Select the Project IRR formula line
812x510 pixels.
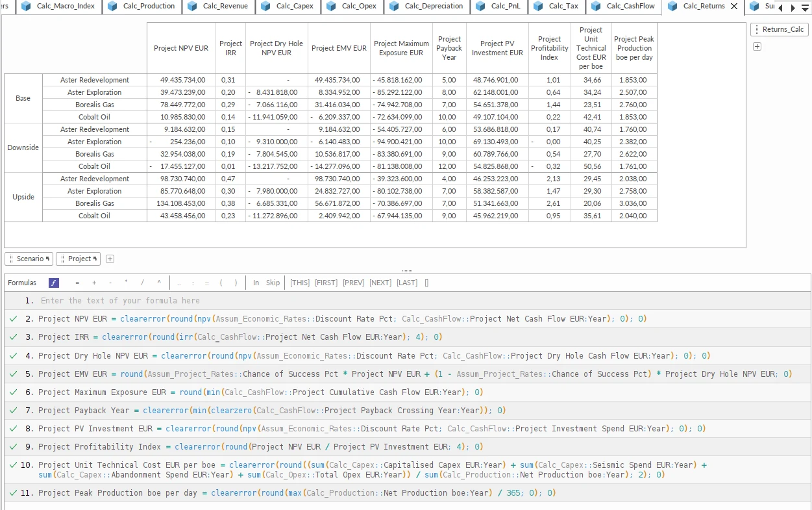click(x=407, y=337)
